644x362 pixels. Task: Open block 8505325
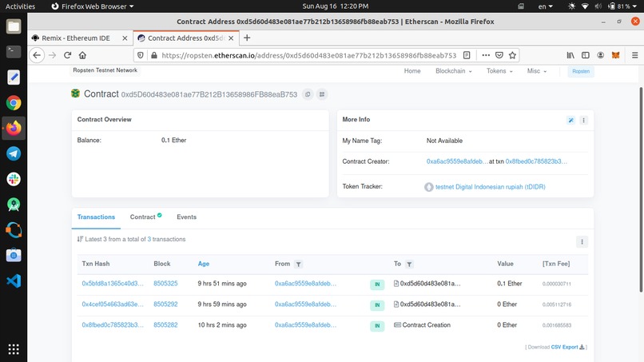[x=165, y=284]
